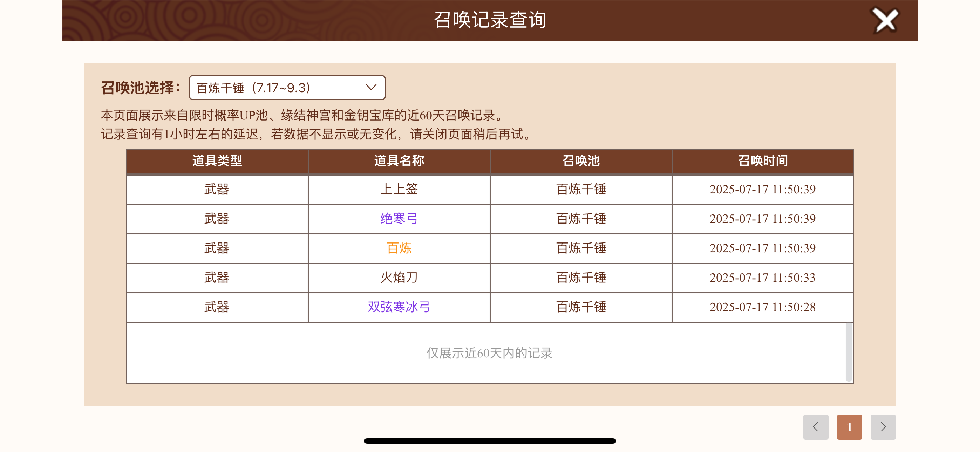This screenshot has width=980, height=452.
Task: Select the 火焰刀 item cell
Action: [399, 278]
